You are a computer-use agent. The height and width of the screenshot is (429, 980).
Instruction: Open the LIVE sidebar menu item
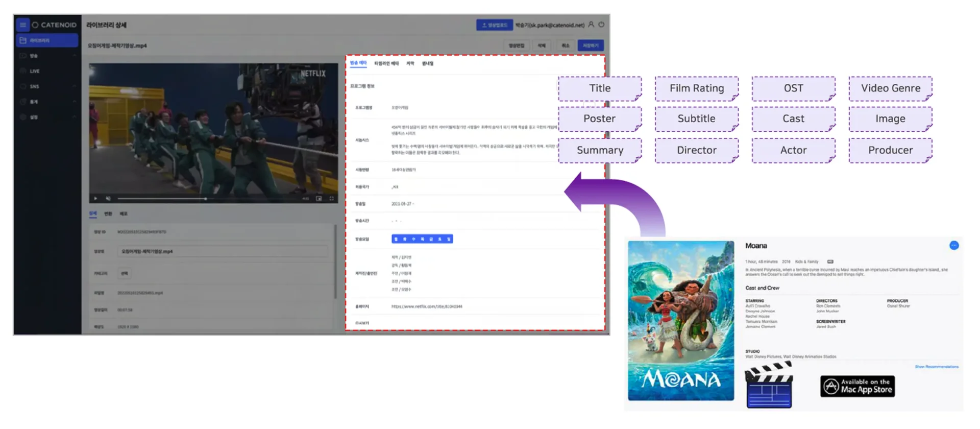(x=35, y=71)
